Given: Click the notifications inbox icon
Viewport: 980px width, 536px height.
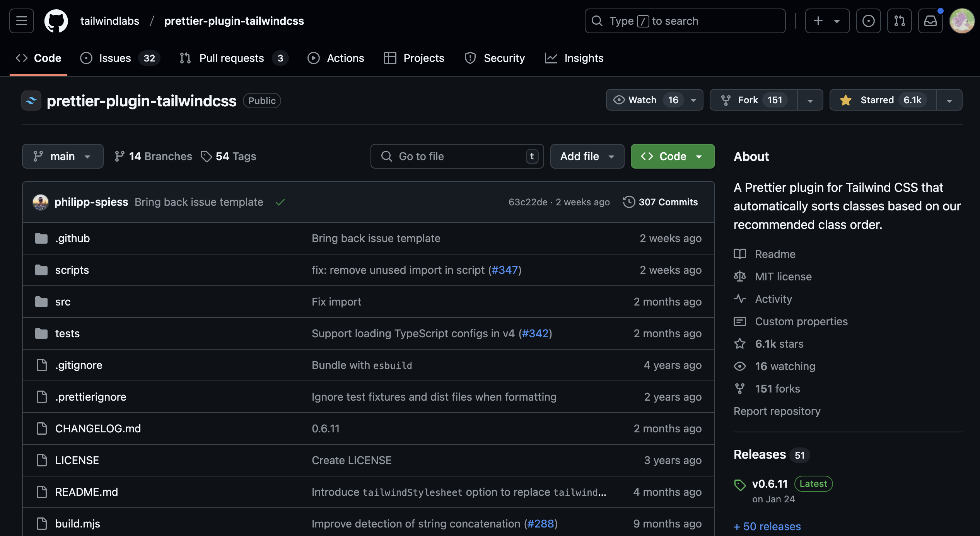Looking at the screenshot, I should pyautogui.click(x=930, y=21).
